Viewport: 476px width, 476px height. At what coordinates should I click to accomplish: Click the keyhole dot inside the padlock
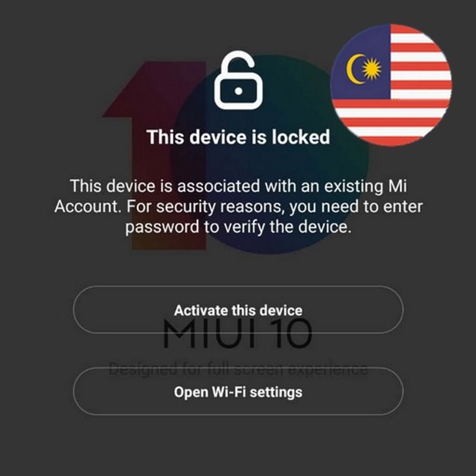[x=239, y=91]
